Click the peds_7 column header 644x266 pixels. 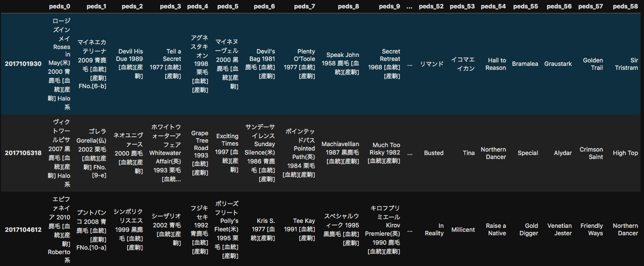304,6
